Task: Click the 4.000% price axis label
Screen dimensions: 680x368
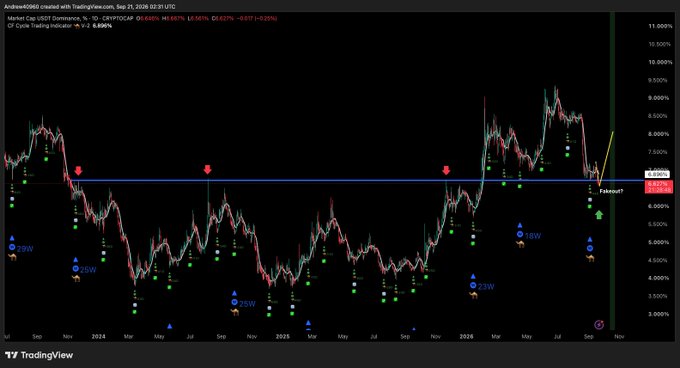Action: [x=658, y=278]
